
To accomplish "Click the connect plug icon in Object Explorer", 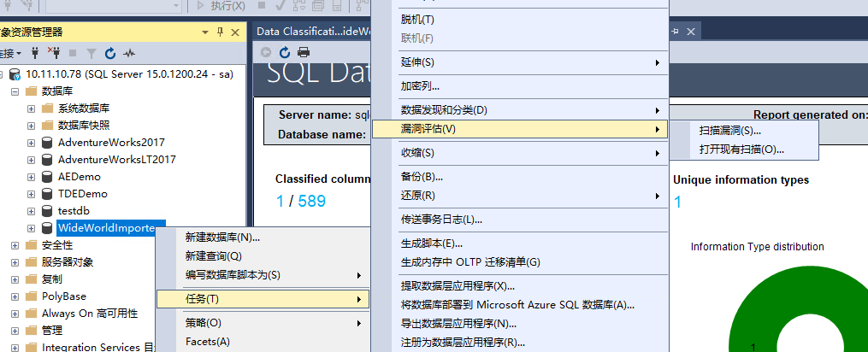I will coord(35,53).
